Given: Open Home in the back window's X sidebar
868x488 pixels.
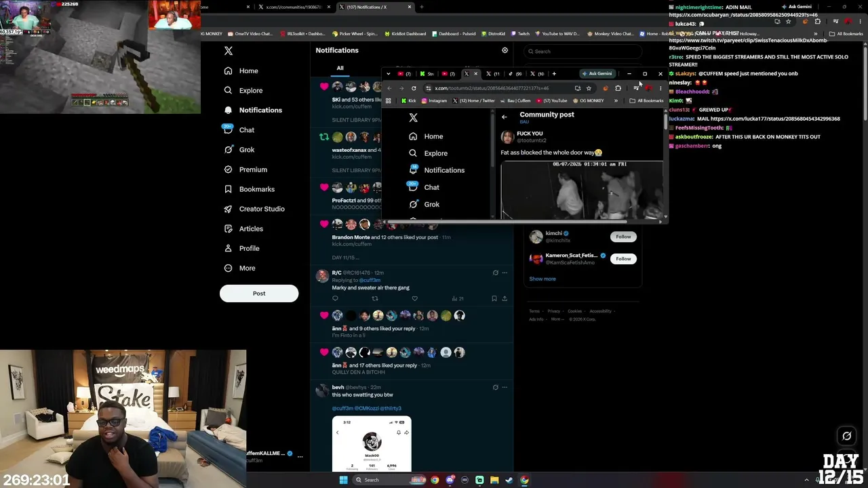Looking at the screenshot, I should pos(241,70).
